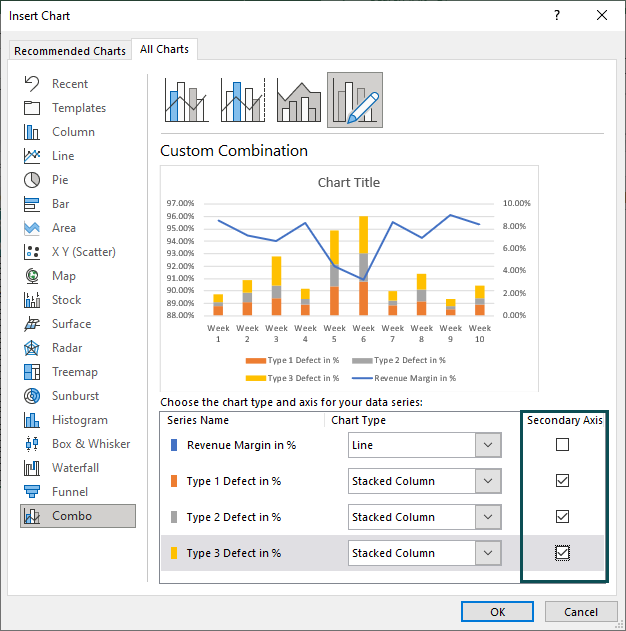Select the All Charts tab
The width and height of the screenshot is (626, 631).
point(164,49)
